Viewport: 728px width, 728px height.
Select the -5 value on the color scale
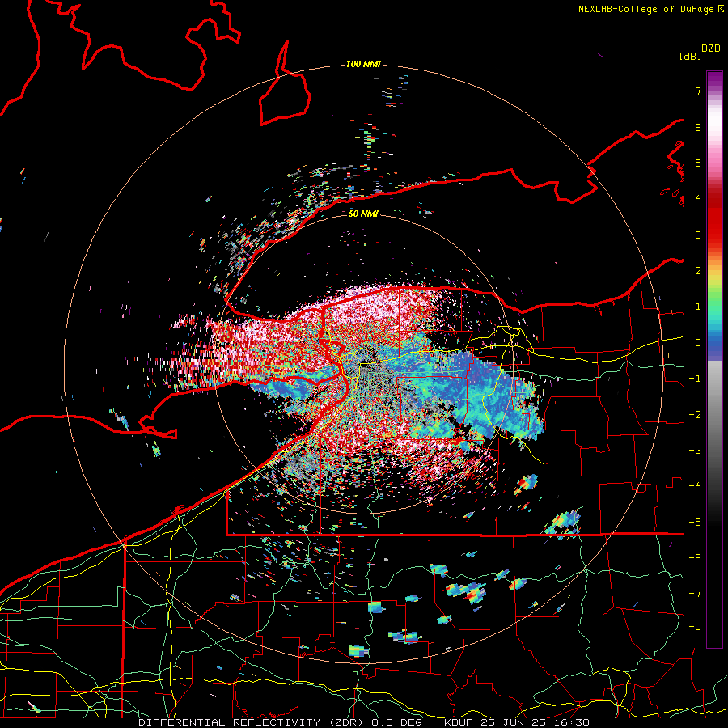click(695, 522)
